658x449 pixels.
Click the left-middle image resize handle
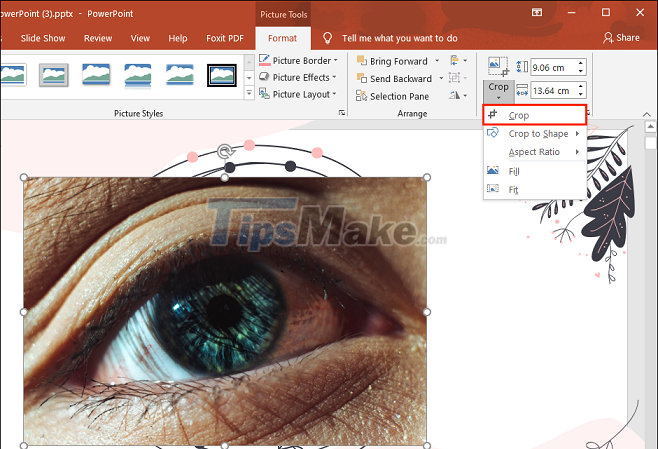tap(24, 312)
